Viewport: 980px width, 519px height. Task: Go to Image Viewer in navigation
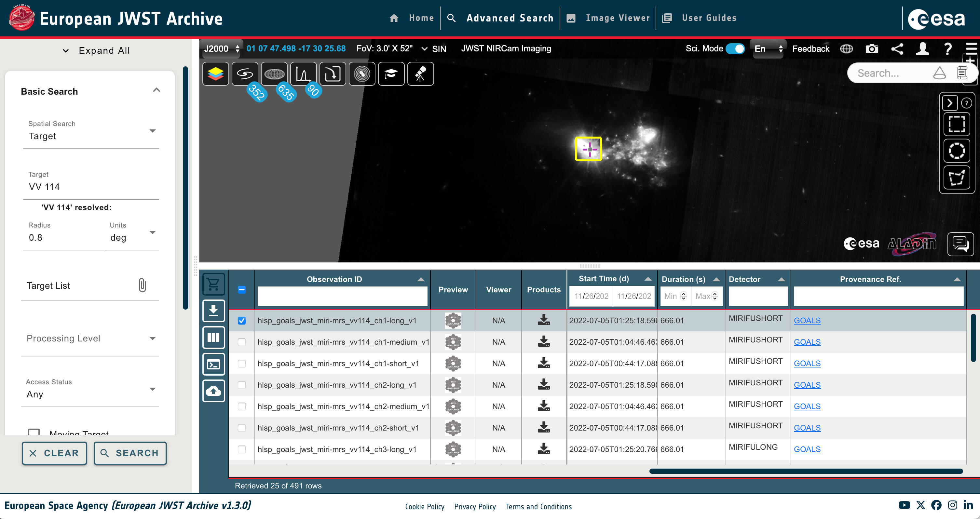tap(618, 18)
